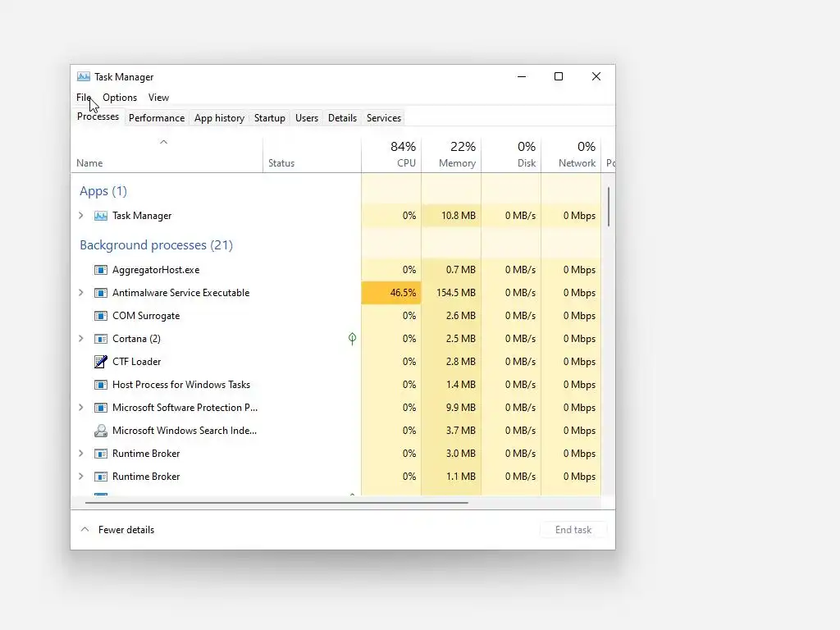Click the Host Process for Windows Tasks icon
Image resolution: width=840 pixels, height=630 pixels.
coord(101,385)
